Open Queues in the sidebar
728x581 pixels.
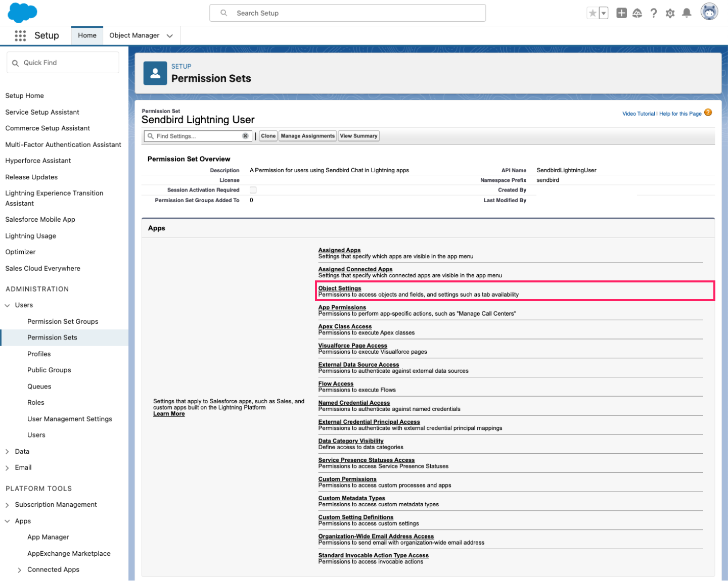tap(39, 386)
